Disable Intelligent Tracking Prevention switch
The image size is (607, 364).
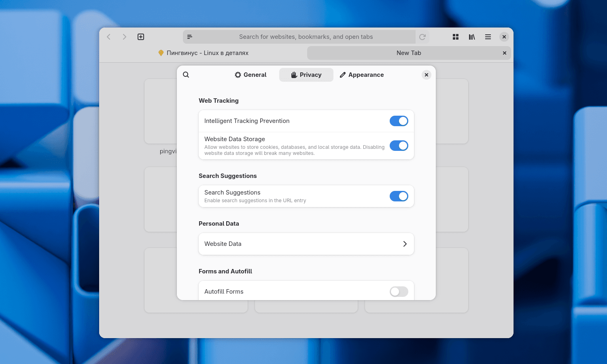pyautogui.click(x=399, y=121)
